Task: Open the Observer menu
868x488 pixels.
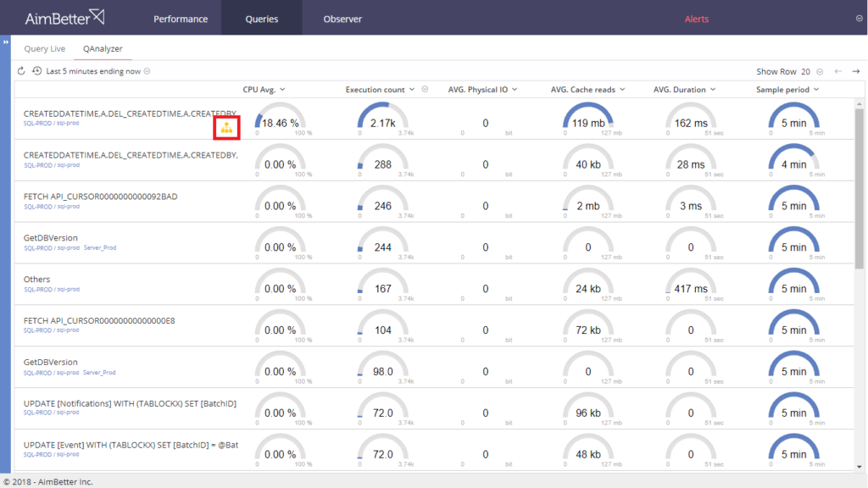Action: coord(342,19)
